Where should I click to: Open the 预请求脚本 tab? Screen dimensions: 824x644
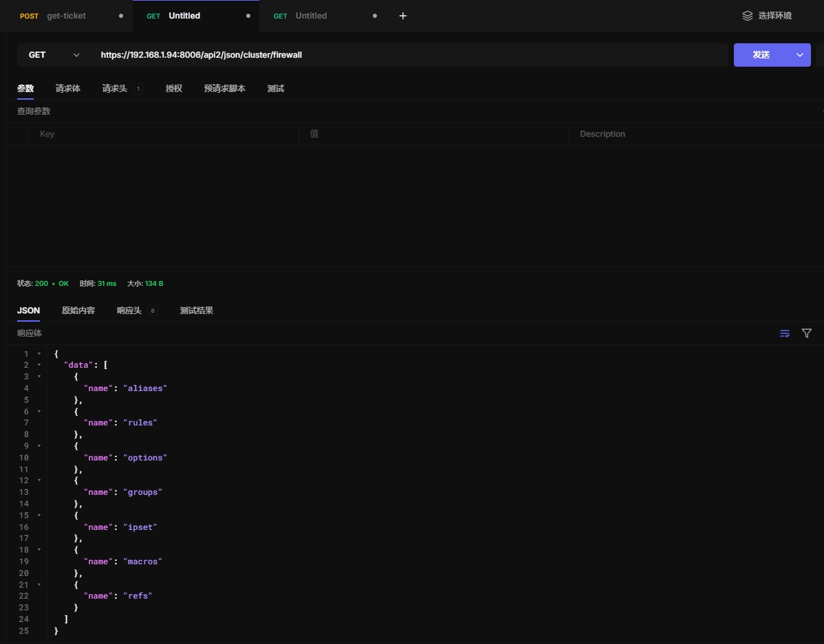[224, 89]
